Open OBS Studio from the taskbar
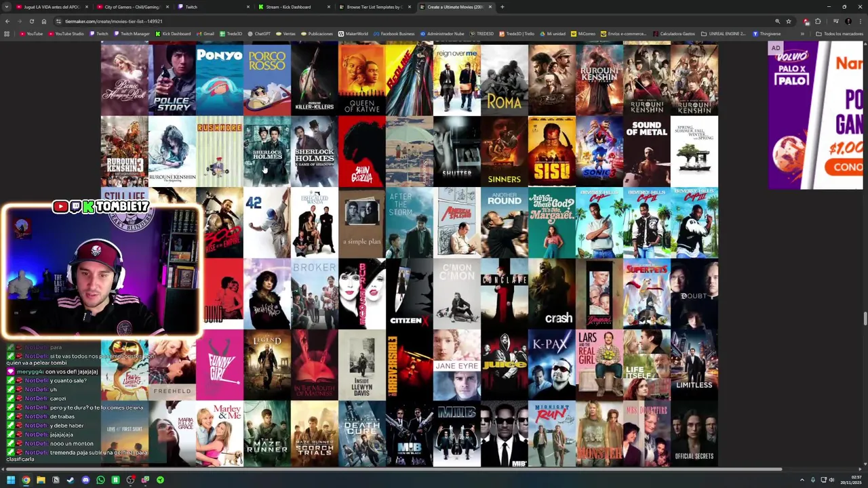The height and width of the screenshot is (488, 868). [130, 480]
